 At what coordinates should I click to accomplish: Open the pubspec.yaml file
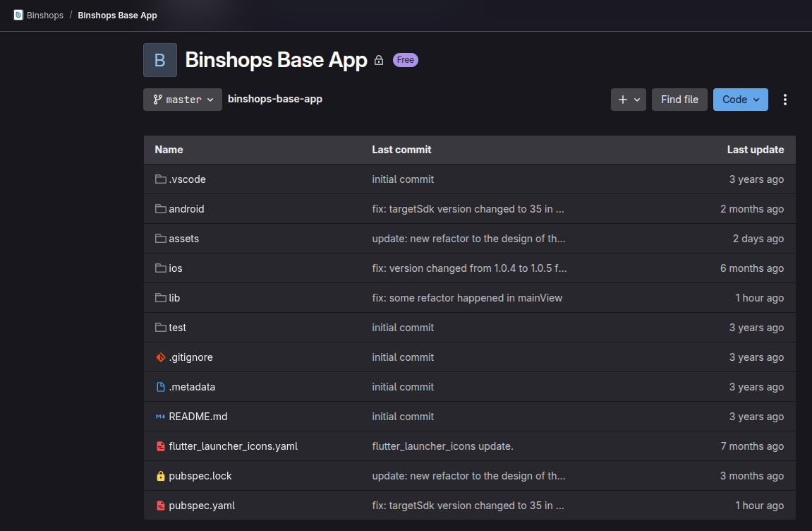[x=202, y=506]
